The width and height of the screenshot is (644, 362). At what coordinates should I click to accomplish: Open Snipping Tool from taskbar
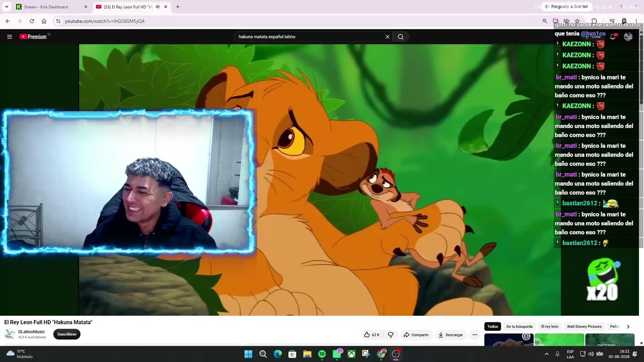(x=366, y=354)
